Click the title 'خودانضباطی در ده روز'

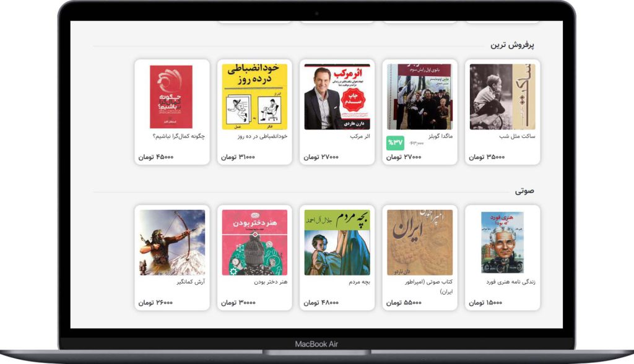263,136
